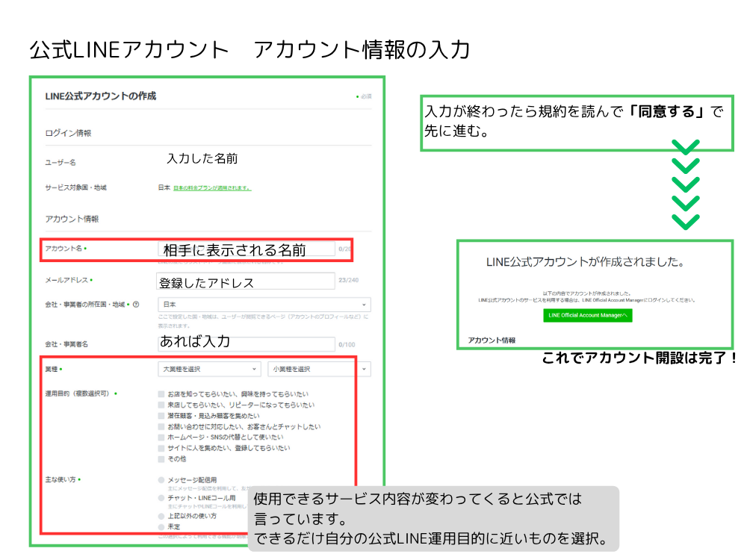Check お問い合わせに対応したい option
Image resolution: width=747 pixels, height=560 pixels.
click(161, 426)
